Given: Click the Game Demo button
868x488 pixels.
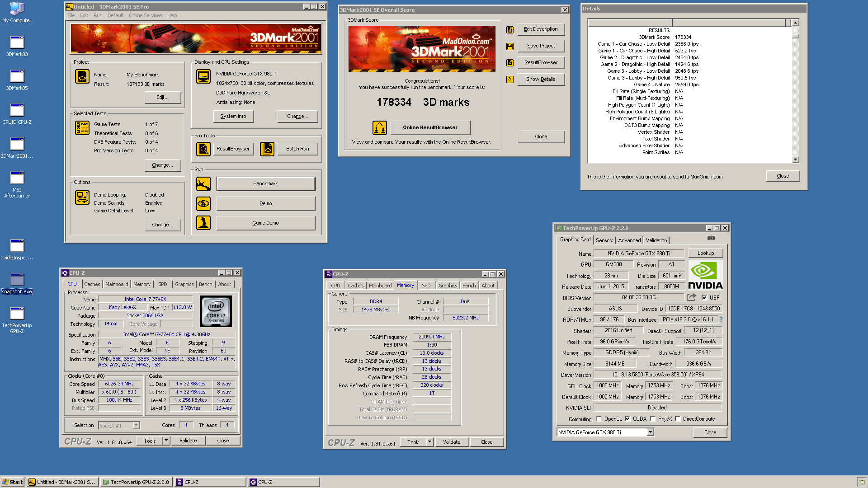Looking at the screenshot, I should pos(266,223).
